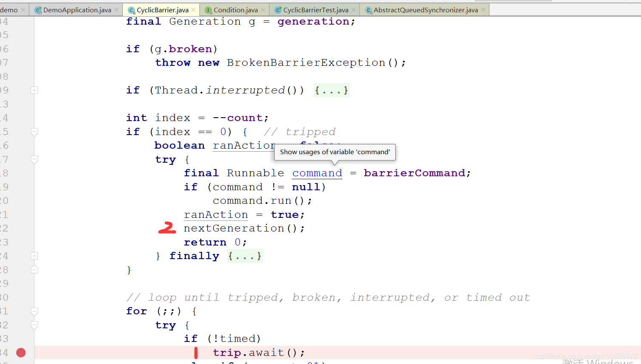Switch to the DemoApplication.java tab
The width and height of the screenshot is (641, 364).
[x=77, y=10]
